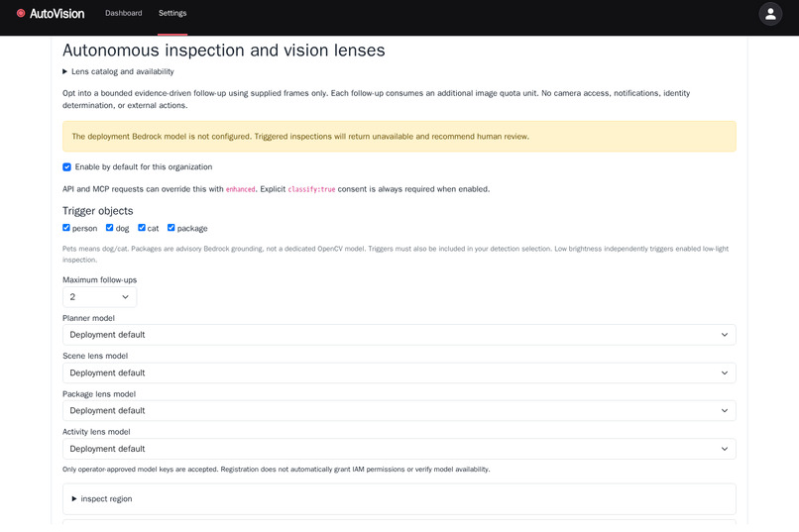This screenshot has height=532, width=799.
Task: Click the 'enhanced' code text
Action: [x=241, y=189]
